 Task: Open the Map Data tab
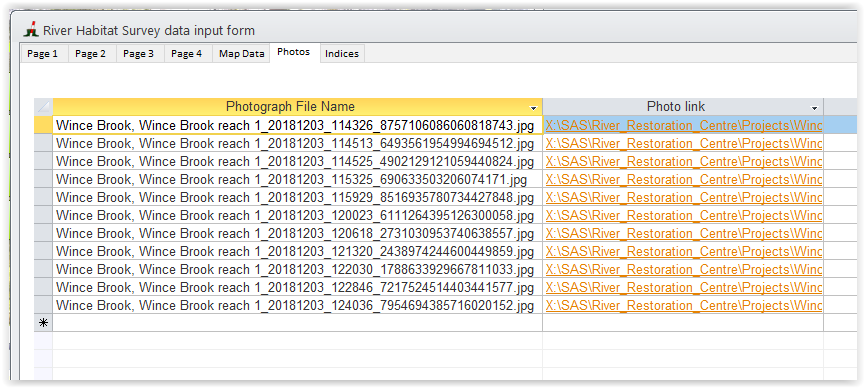(x=242, y=54)
